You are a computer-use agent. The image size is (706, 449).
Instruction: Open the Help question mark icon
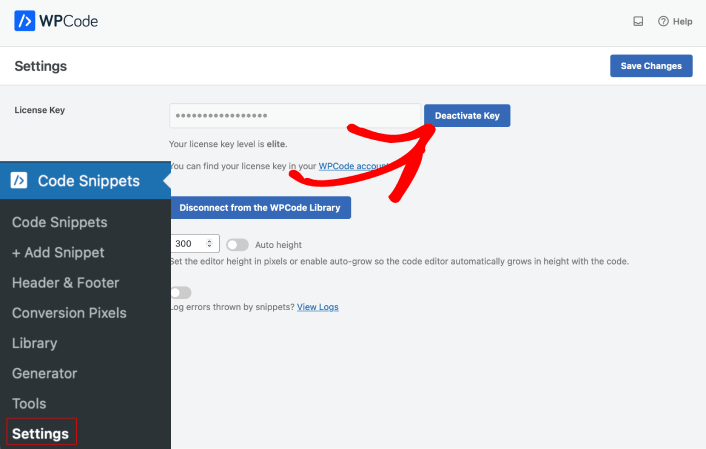click(x=663, y=21)
